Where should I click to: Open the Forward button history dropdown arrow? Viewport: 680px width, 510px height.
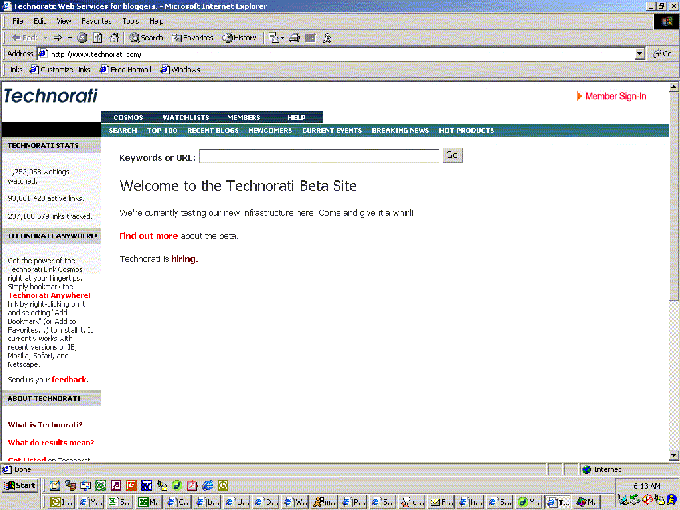coord(70,38)
